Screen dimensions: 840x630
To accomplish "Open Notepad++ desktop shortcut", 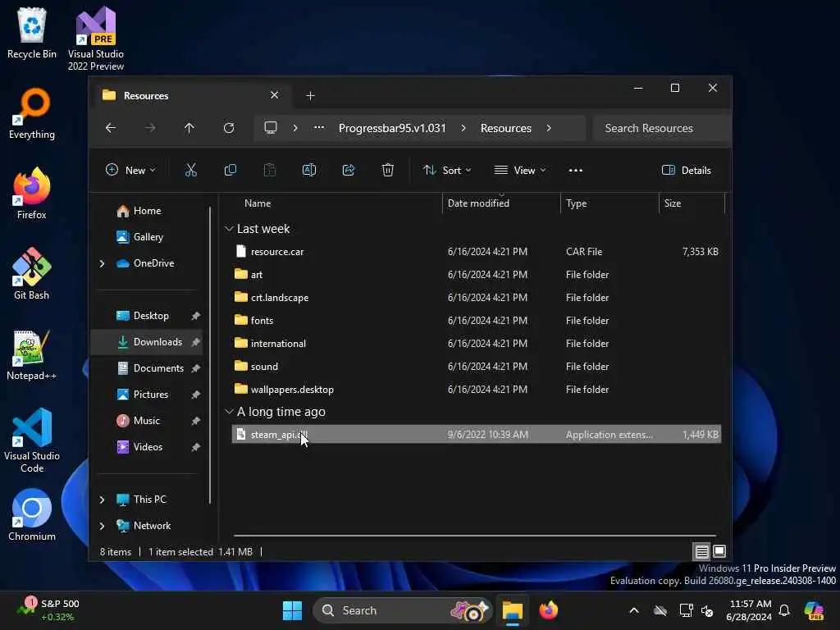I will tap(32, 355).
